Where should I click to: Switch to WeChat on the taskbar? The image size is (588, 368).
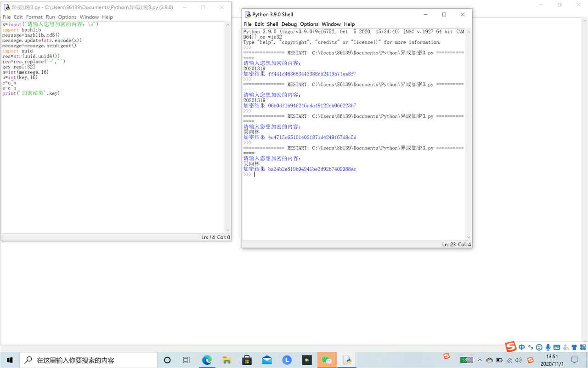coord(327,360)
